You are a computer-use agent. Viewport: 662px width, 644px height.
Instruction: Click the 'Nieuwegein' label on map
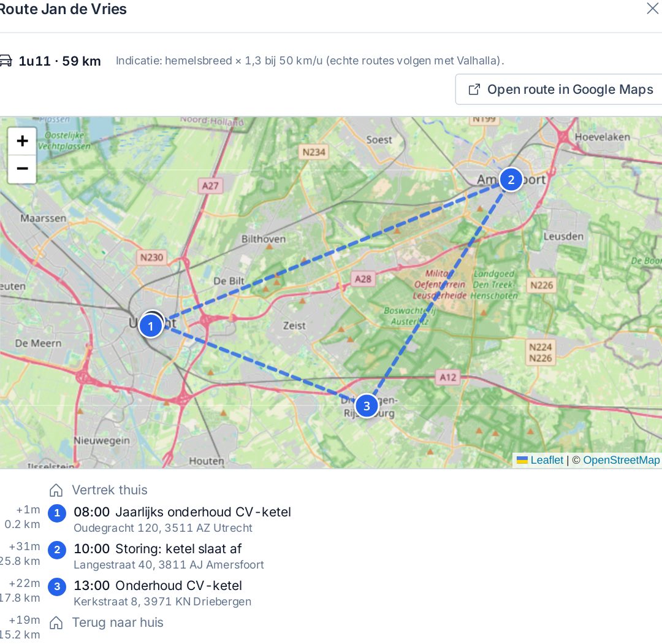(102, 440)
